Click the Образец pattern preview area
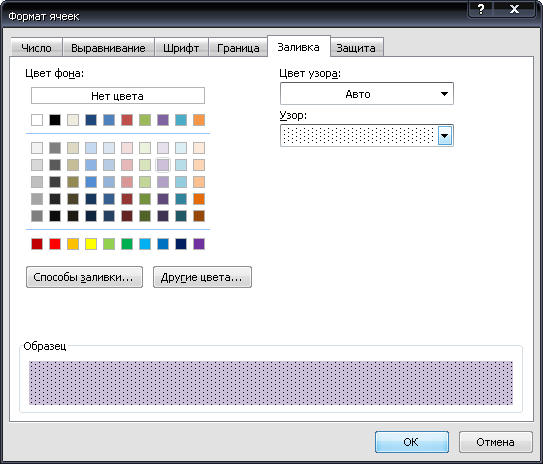543x464 pixels. click(x=271, y=383)
